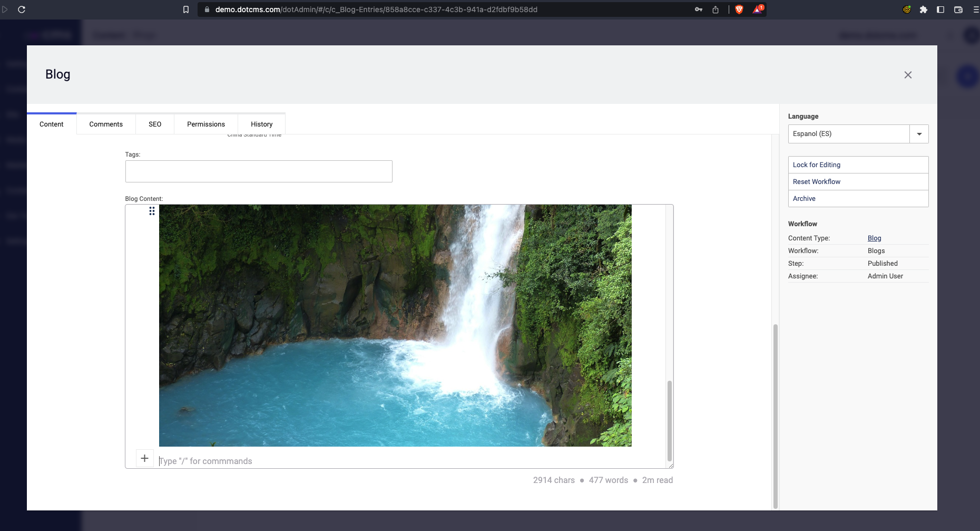Bookmark the page using the star icon
980x531 pixels.
185,9
